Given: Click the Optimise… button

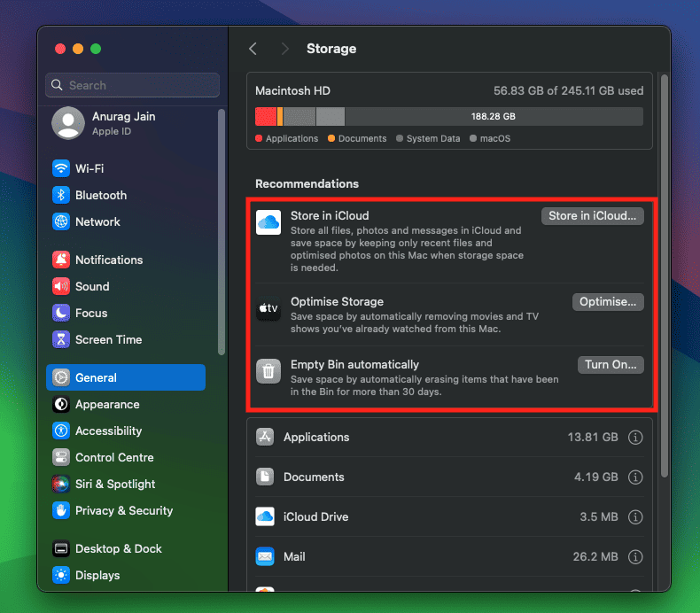Looking at the screenshot, I should coord(608,302).
